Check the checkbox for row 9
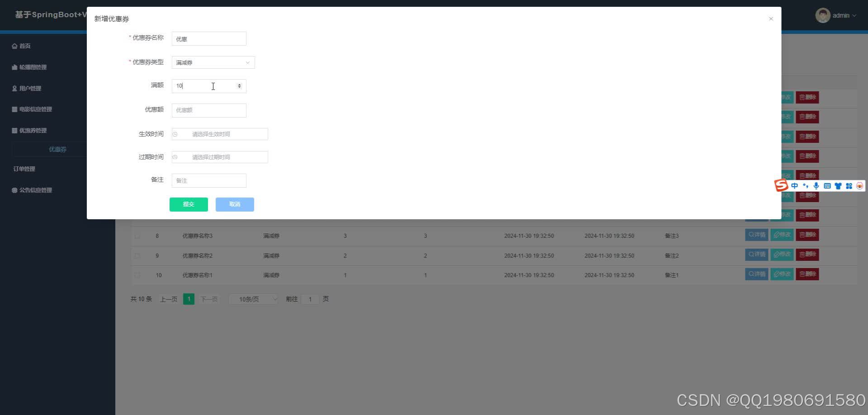The image size is (868, 415). click(x=137, y=256)
